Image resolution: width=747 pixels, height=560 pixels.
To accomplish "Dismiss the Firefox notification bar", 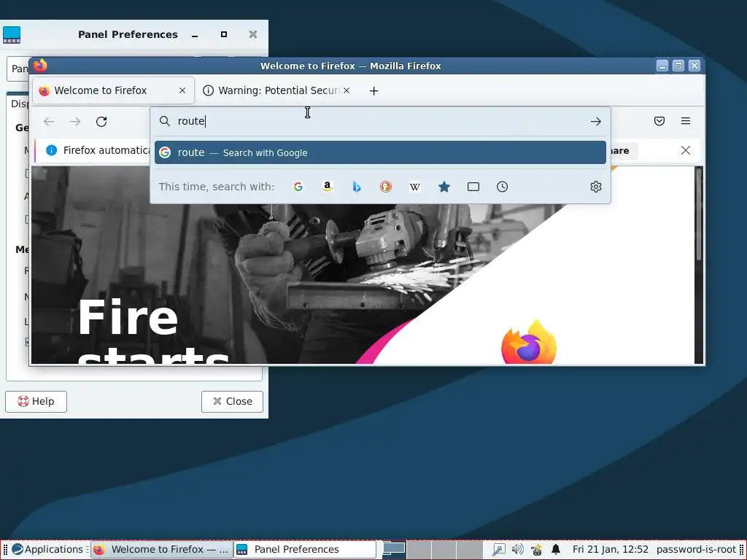I will (686, 150).
